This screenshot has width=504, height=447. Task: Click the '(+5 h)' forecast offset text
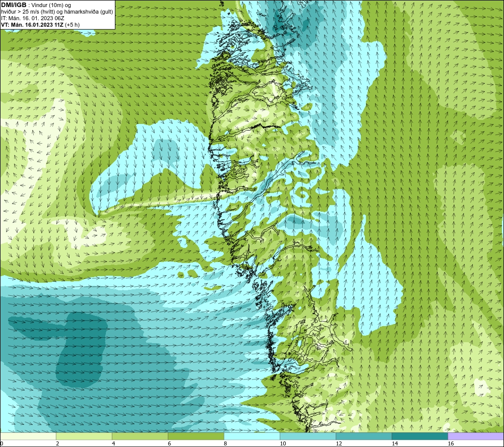click(x=72, y=25)
